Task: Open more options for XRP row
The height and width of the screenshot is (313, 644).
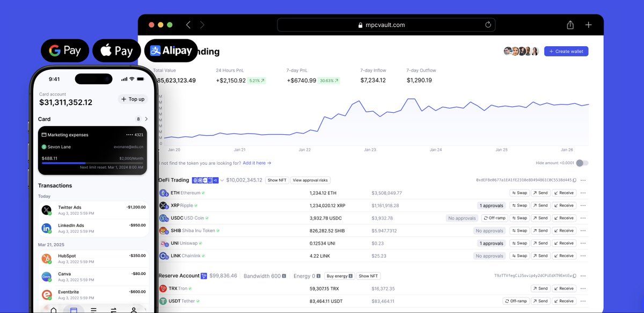Action: (583, 206)
